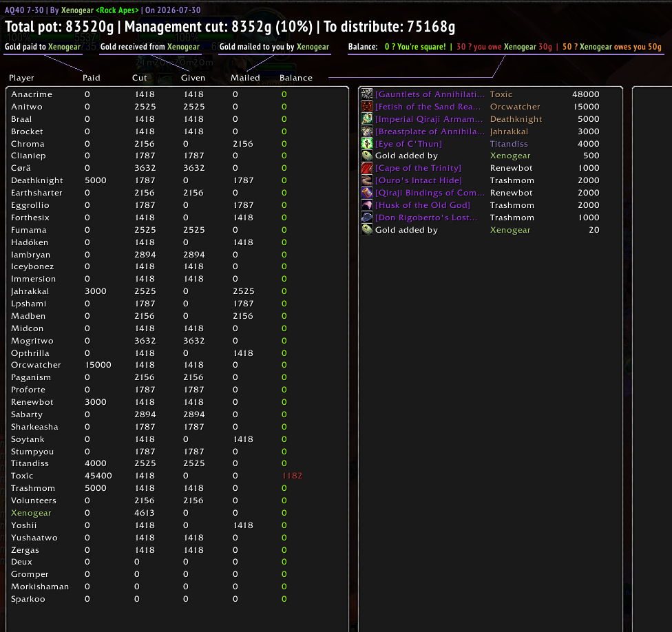Screen dimensions: 672x632
Task: Open the [Husk of the Old God] link
Action: click(423, 205)
